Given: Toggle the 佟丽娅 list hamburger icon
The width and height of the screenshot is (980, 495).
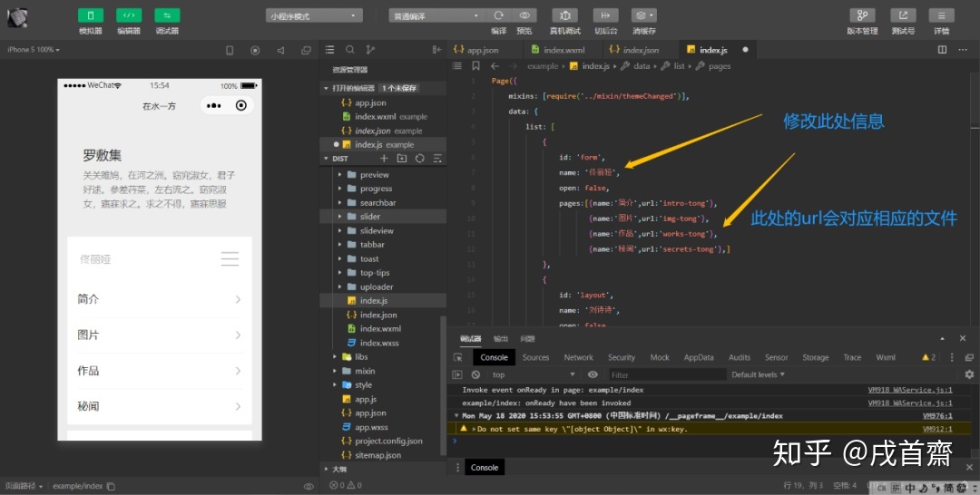Looking at the screenshot, I should tap(230, 259).
